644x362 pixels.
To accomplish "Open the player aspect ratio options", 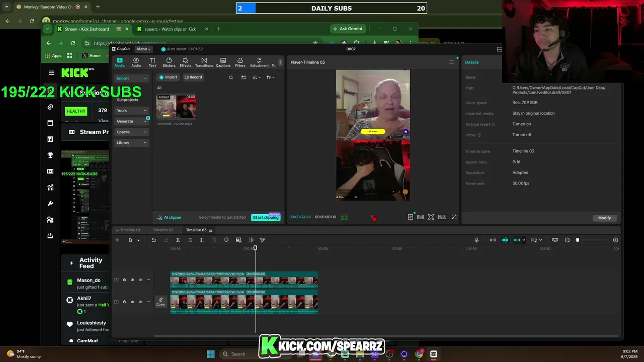I will tap(442, 217).
